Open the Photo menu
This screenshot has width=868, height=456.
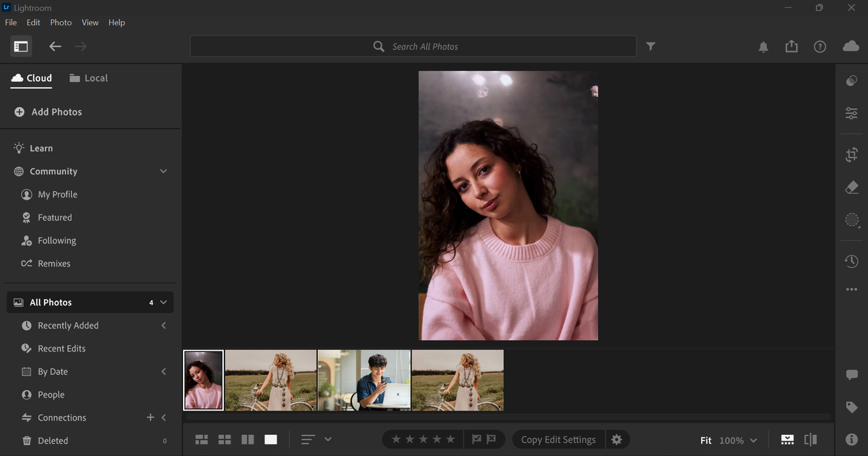click(61, 22)
